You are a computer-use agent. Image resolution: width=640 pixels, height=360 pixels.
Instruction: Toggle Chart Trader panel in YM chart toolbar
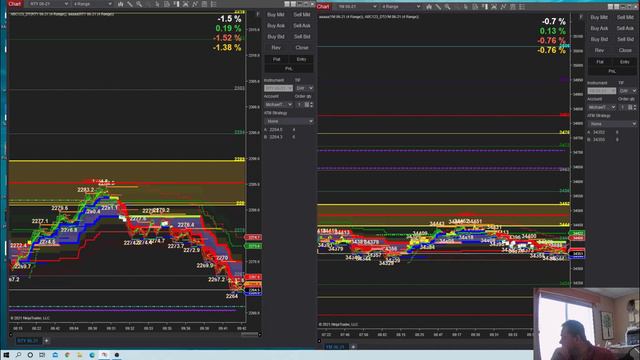[x=485, y=7]
